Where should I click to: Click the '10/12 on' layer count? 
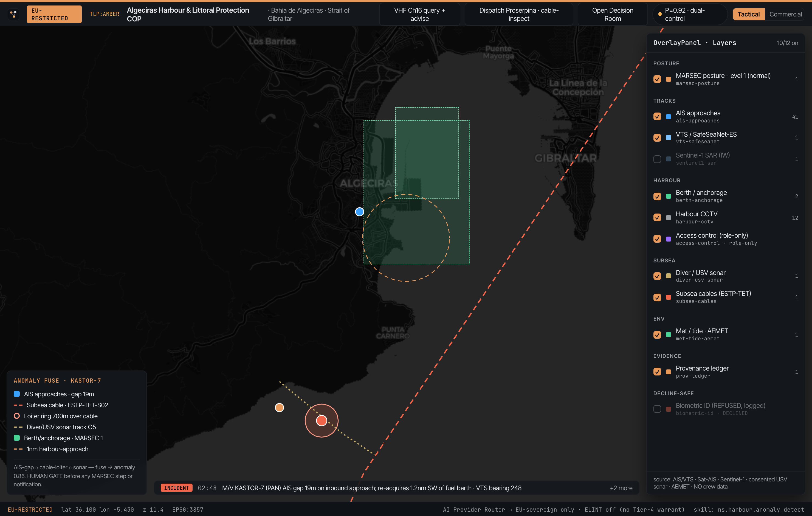[787, 43]
